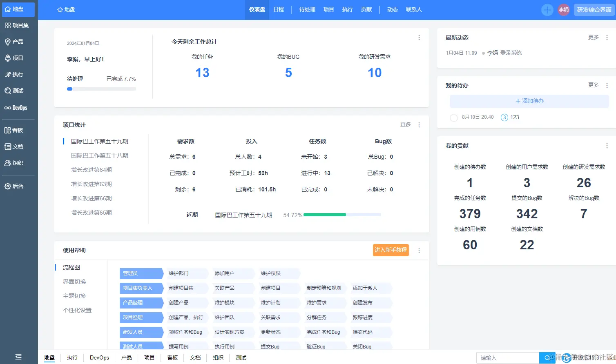This screenshot has height=364, width=616.
Task: Click 更多 in 最新动态 panel
Action: point(594,37)
